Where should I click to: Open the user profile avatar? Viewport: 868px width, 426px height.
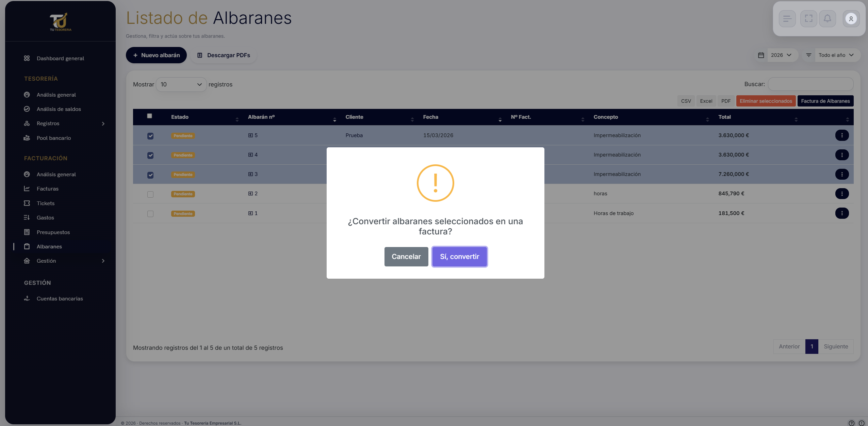851,19
